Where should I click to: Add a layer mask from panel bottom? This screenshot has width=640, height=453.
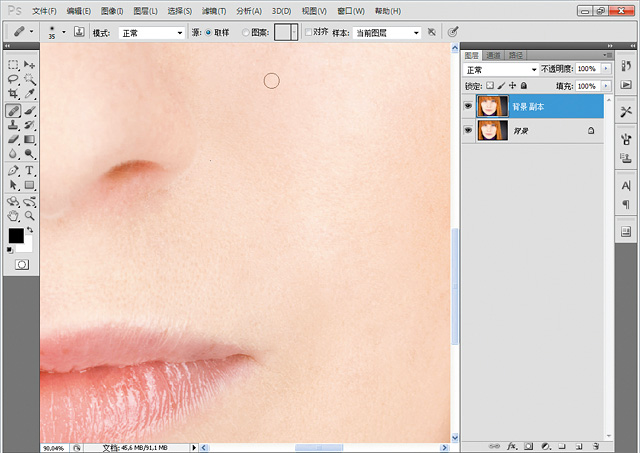529,446
